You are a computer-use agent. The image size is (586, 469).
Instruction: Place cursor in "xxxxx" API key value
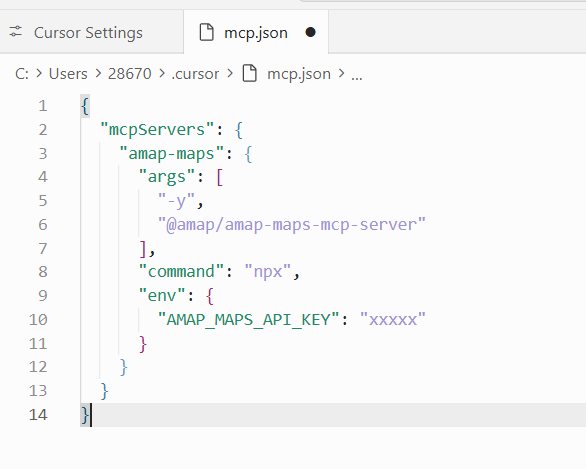pos(392,320)
